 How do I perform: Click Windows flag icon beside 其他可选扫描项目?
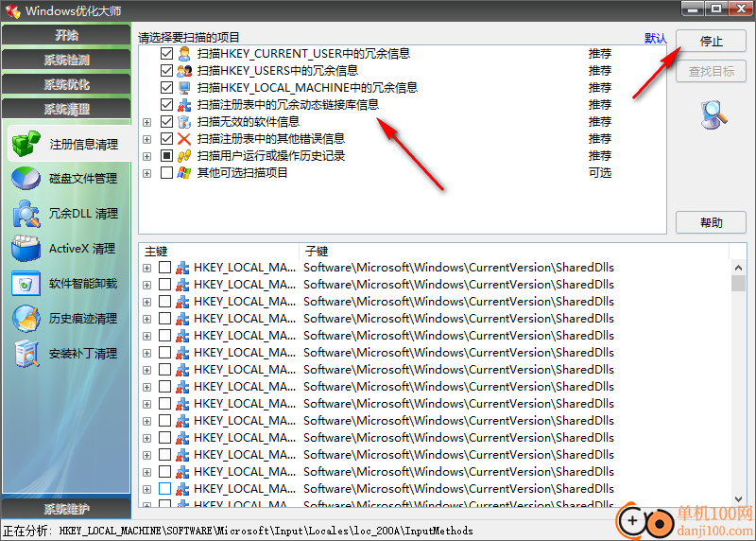(x=184, y=173)
